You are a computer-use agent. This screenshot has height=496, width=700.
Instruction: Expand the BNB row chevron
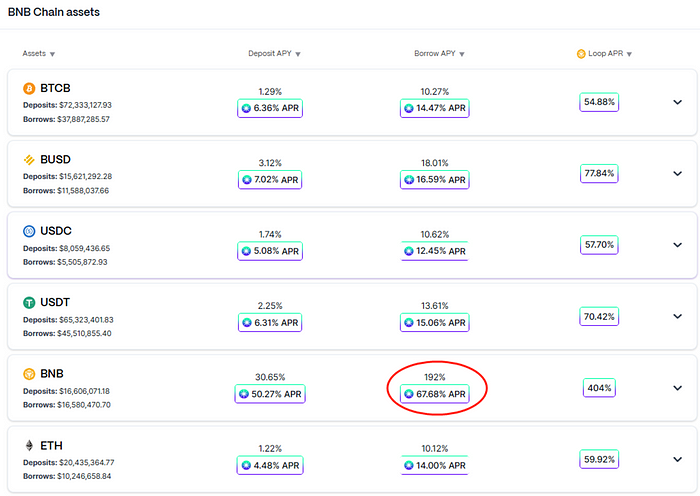click(x=677, y=388)
